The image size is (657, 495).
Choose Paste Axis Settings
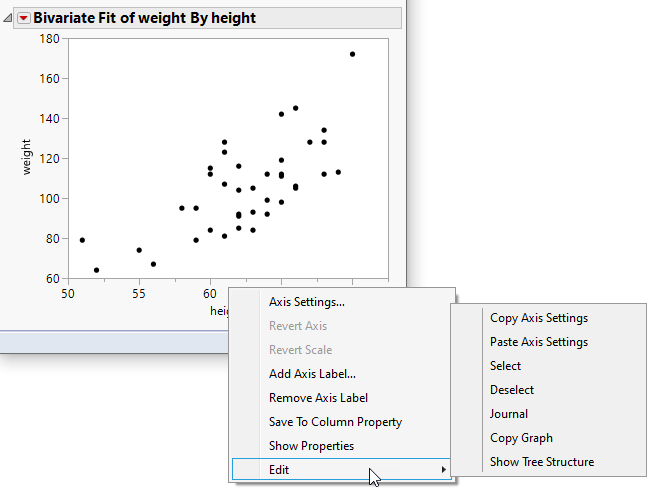[538, 342]
